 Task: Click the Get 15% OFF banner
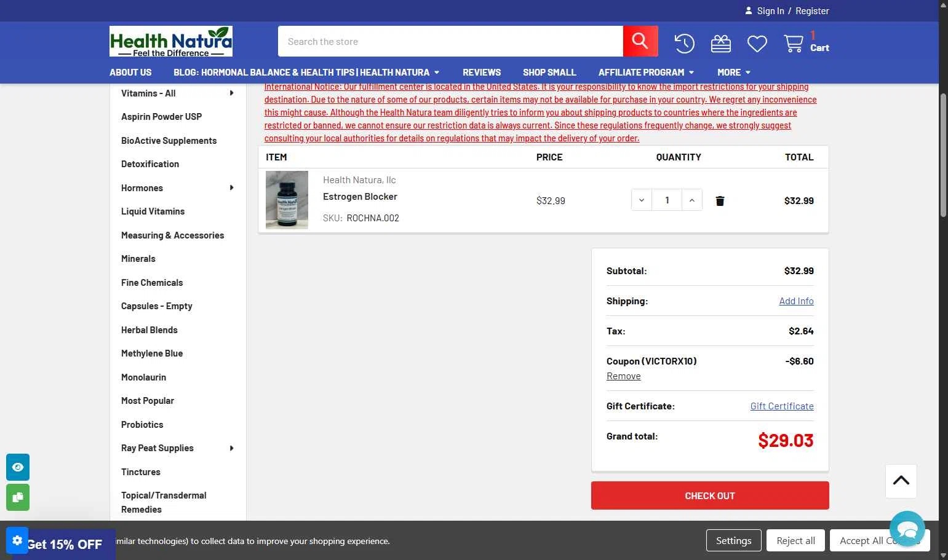[x=65, y=544]
